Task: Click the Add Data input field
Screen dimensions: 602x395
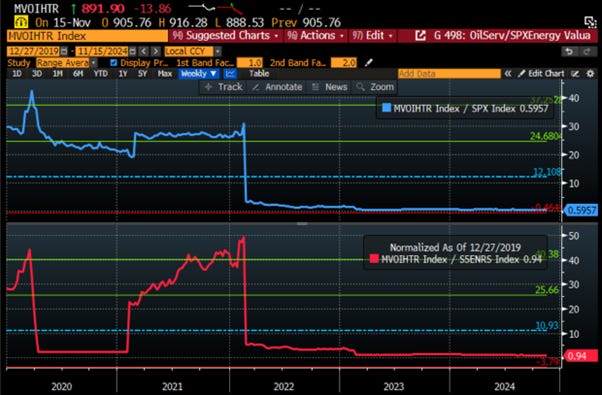Action: tap(450, 74)
